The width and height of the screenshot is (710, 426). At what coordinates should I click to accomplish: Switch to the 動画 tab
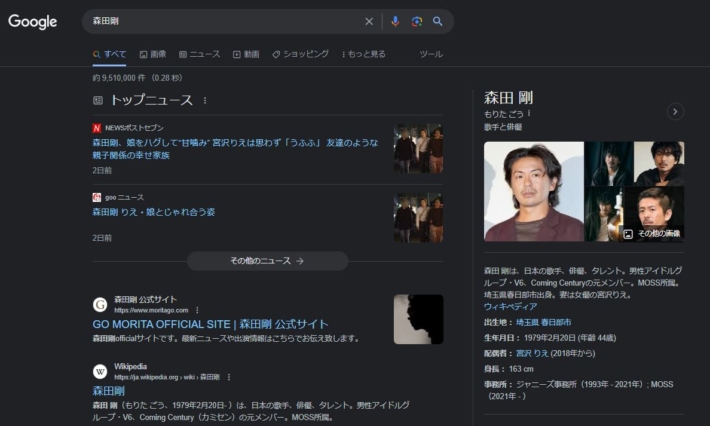tap(246, 54)
